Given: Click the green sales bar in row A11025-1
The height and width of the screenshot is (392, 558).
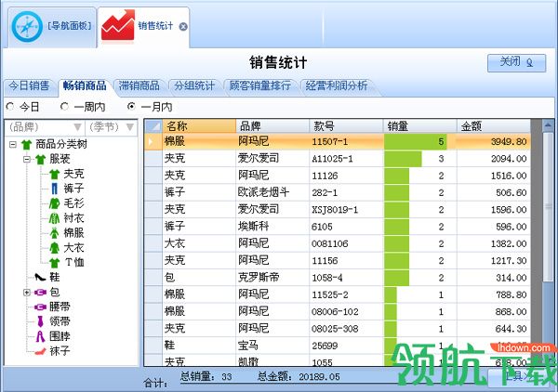Looking at the screenshot, I should tap(403, 159).
